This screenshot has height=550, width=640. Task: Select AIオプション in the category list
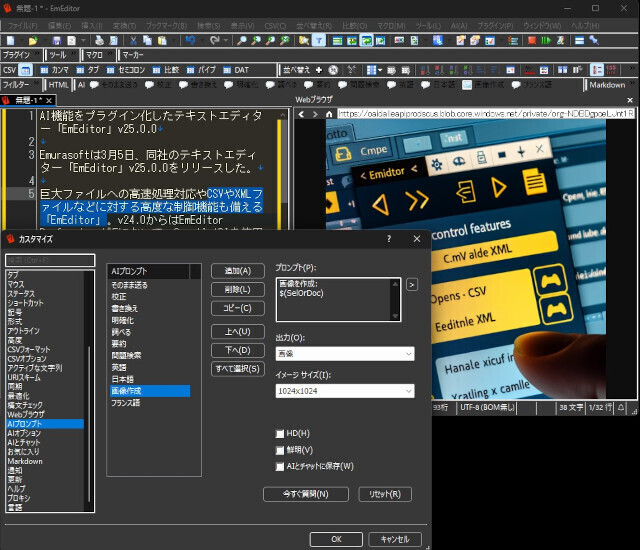pos(45,433)
